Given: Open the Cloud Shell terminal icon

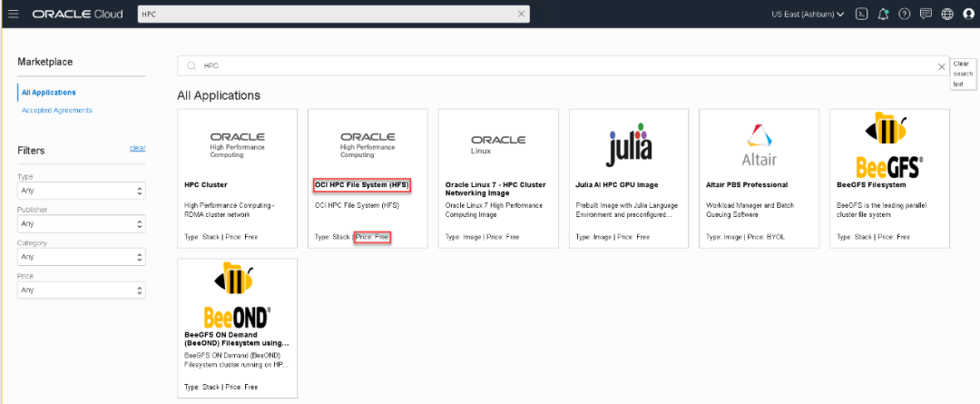Looking at the screenshot, I should tap(861, 14).
